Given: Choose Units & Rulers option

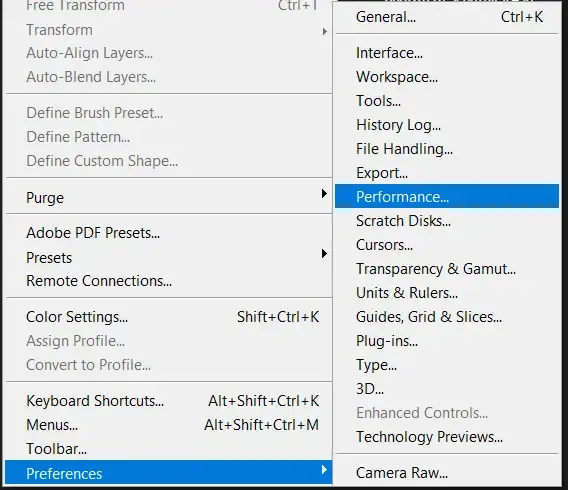Looking at the screenshot, I should pos(447,293).
